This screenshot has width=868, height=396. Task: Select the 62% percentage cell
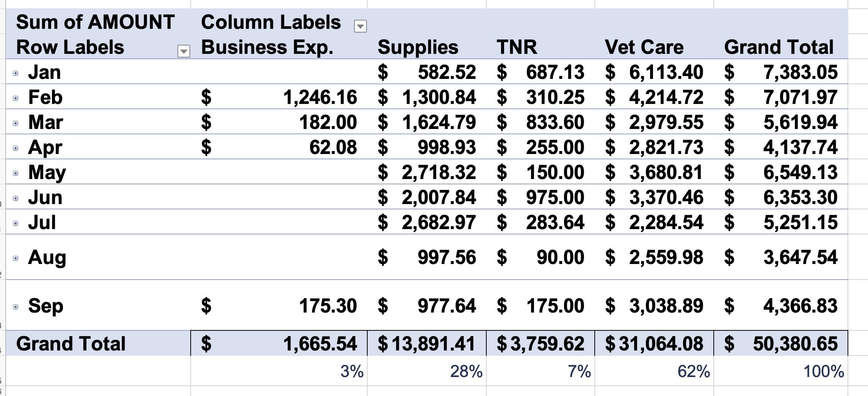point(694,371)
